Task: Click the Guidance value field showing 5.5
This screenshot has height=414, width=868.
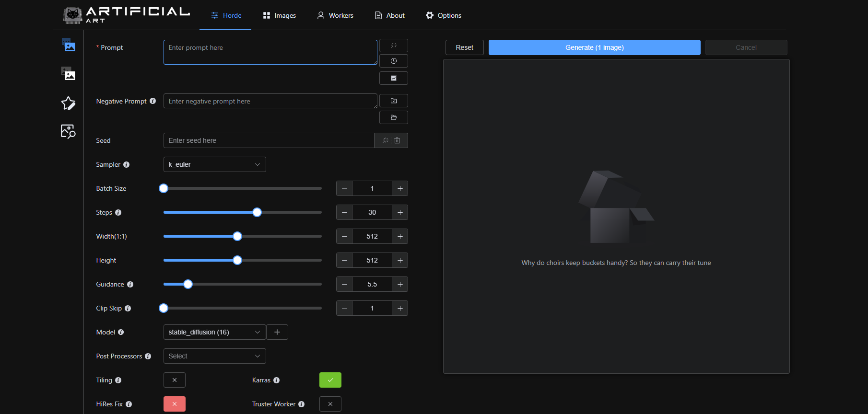Action: point(372,284)
